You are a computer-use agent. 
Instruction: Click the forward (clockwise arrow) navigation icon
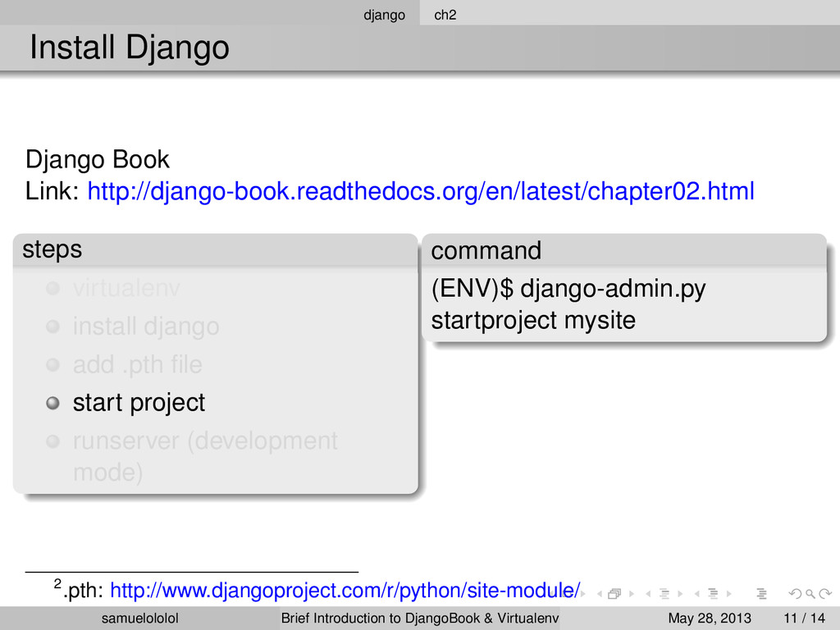(825, 594)
